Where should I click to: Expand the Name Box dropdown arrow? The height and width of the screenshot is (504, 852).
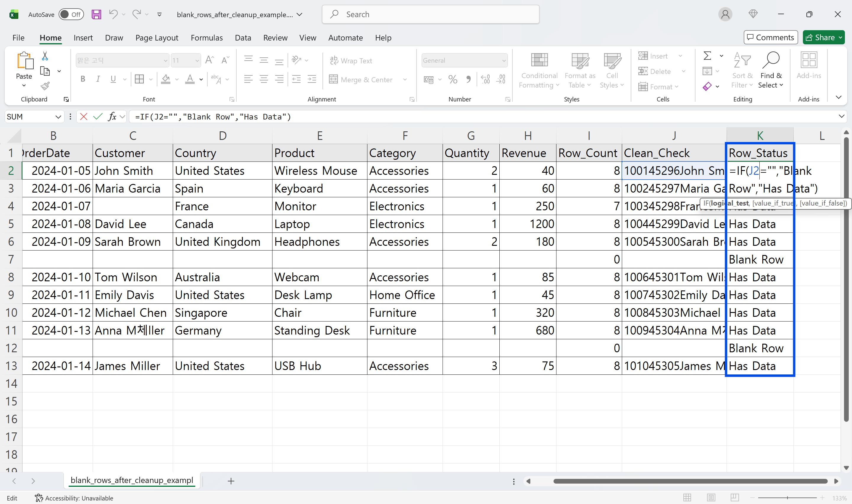tap(58, 117)
